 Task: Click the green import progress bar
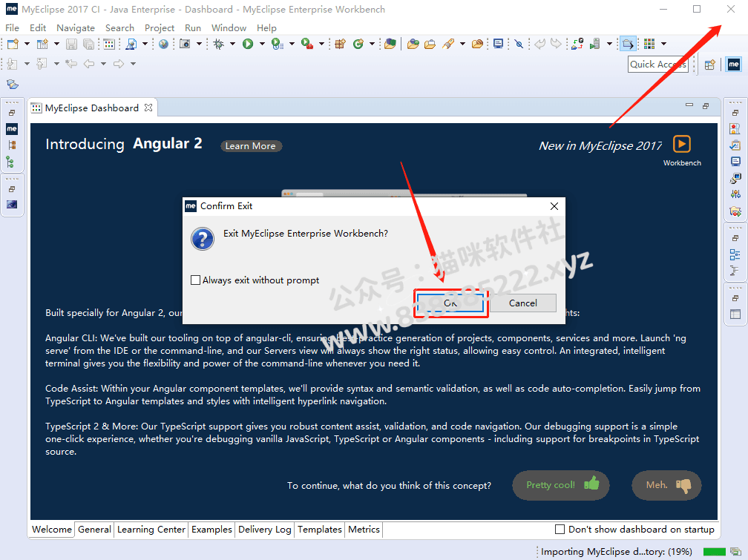[715, 552]
